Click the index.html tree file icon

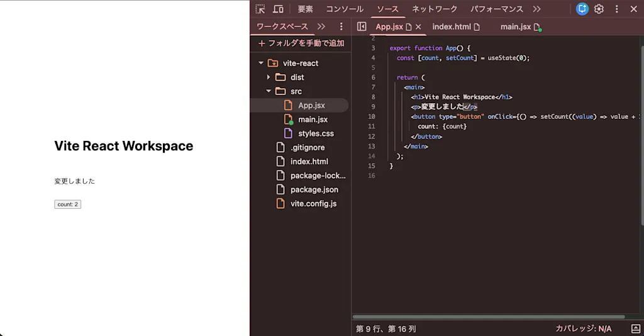[x=280, y=162]
